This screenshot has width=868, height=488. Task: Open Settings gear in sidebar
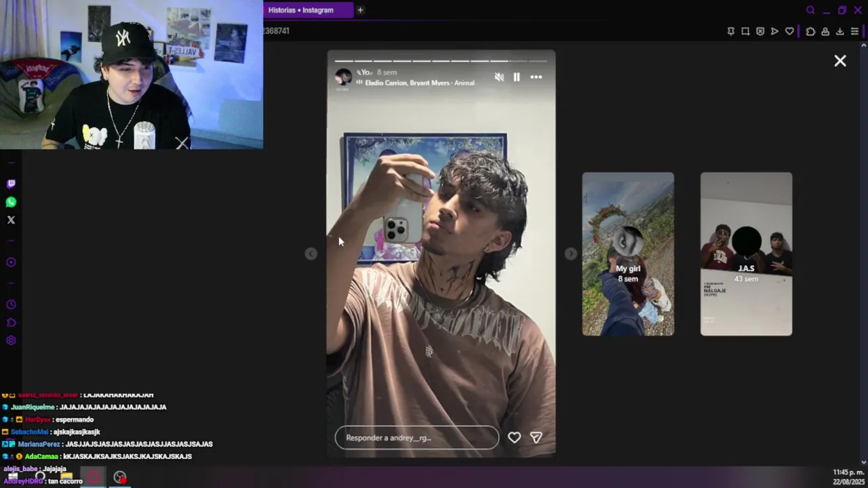pyautogui.click(x=11, y=340)
